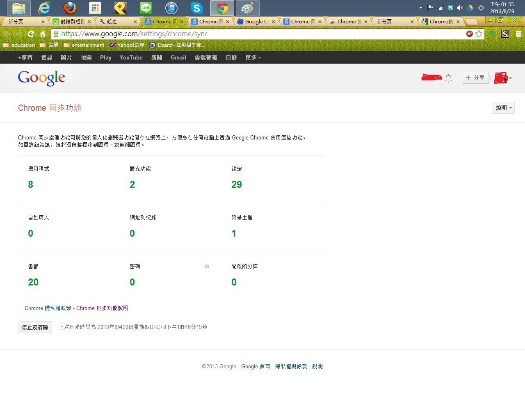Click the Google Drive tray icon
This screenshot has height=420, width=525.
pos(470,8)
